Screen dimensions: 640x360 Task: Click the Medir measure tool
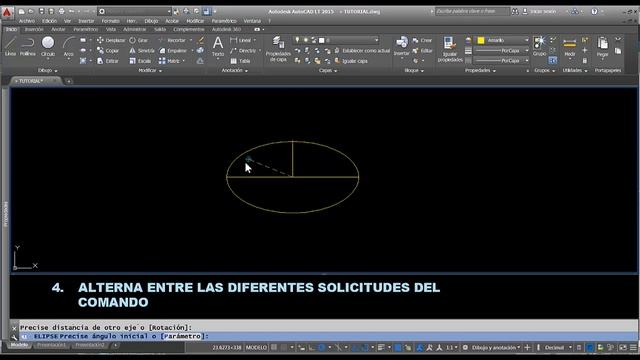pos(569,47)
